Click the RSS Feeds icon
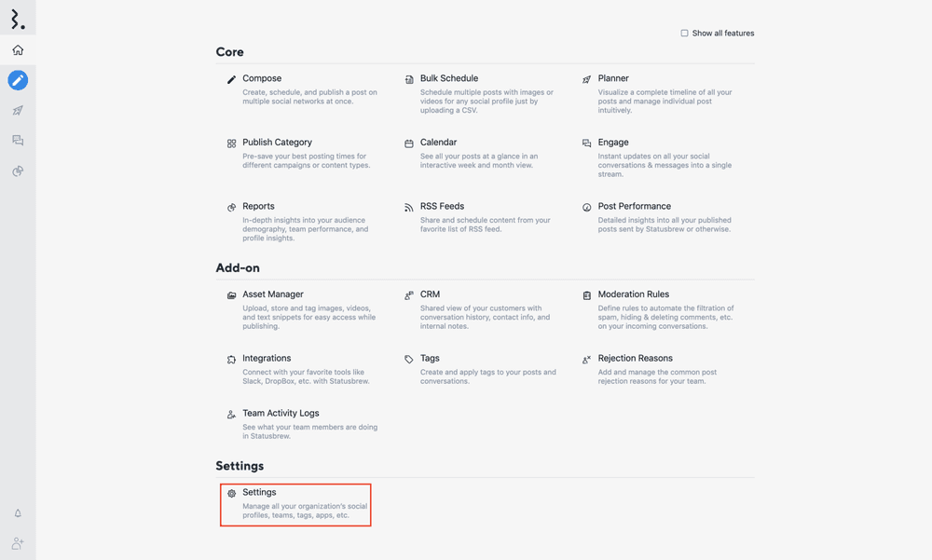 tap(409, 208)
